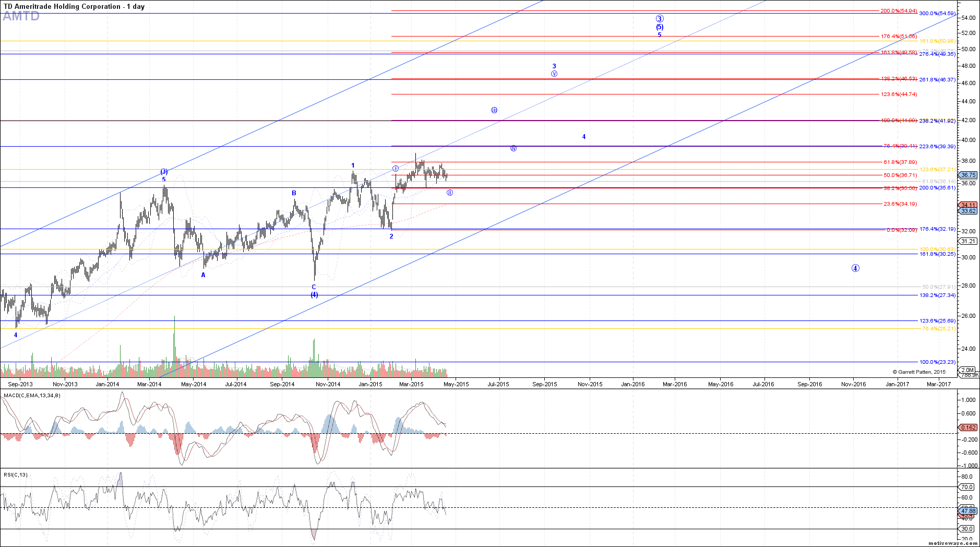The height and width of the screenshot is (547, 980).
Task: Select the (3) wave label near Mar-2014 peak
Action: [164, 172]
